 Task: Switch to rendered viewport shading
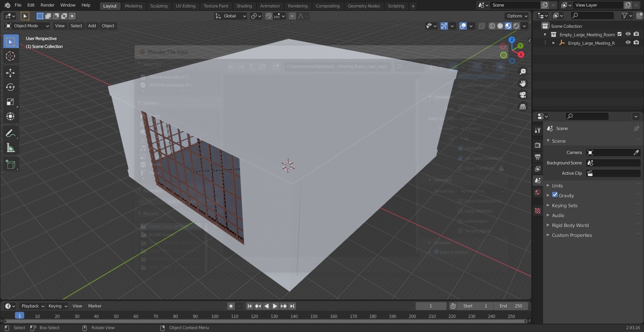point(516,26)
